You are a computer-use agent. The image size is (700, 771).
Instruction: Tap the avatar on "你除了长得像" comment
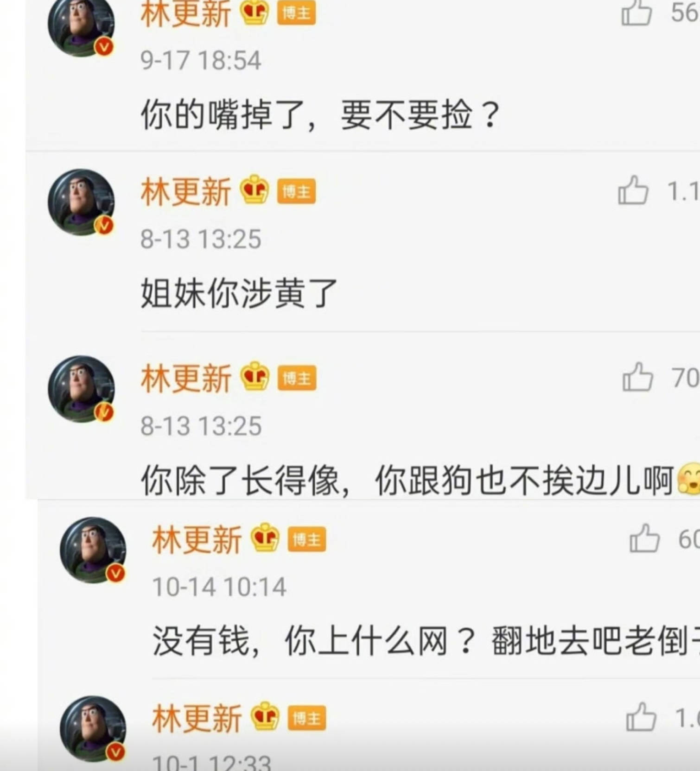[x=82, y=389]
